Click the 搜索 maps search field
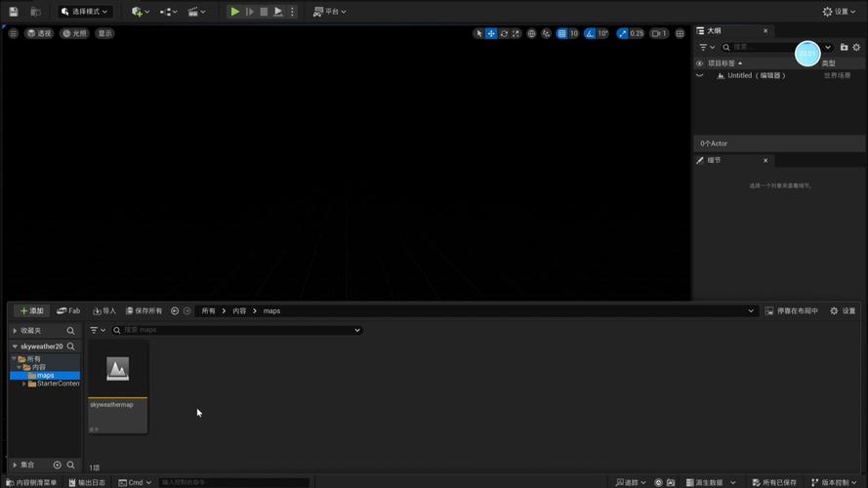This screenshot has height=488, width=868. [237, 330]
